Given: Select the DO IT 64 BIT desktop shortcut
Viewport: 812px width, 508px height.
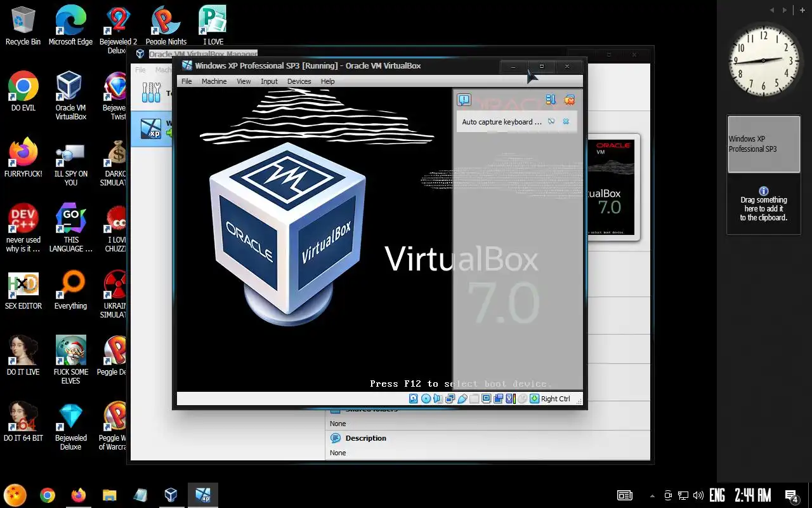Looking at the screenshot, I should (x=23, y=422).
